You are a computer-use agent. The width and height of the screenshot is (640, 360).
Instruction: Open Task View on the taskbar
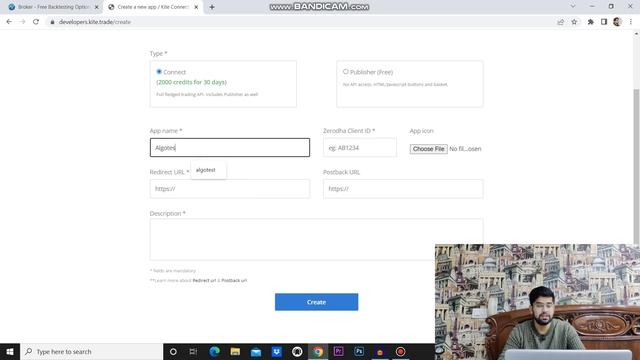point(193,351)
